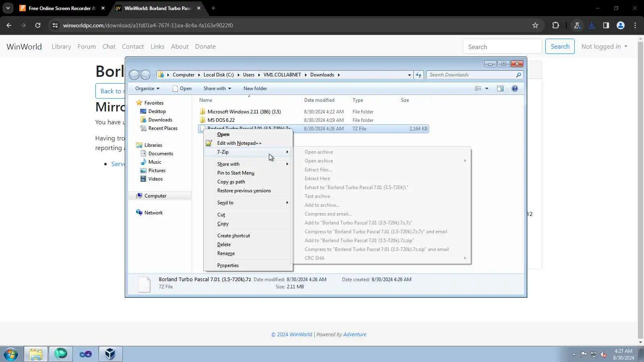This screenshot has width=644, height=362.
Task: Open the view options dropdown arrow
Action: 487,88
